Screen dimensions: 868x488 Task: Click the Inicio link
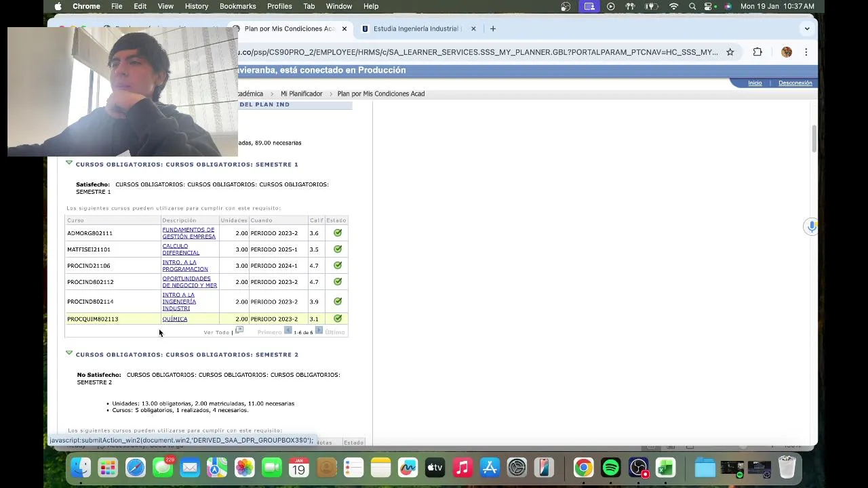pos(755,83)
